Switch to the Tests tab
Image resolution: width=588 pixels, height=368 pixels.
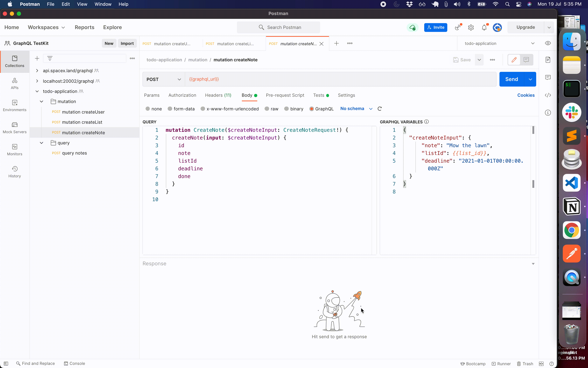tap(321, 95)
